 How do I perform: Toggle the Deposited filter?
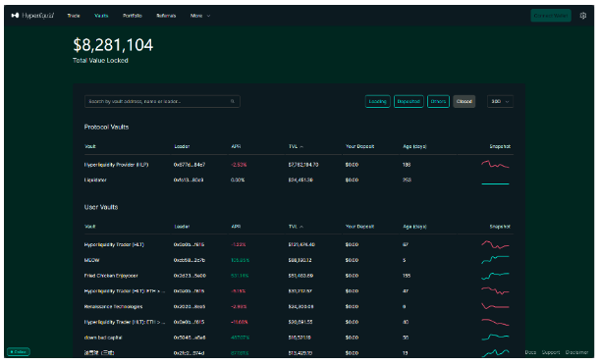pyautogui.click(x=408, y=101)
